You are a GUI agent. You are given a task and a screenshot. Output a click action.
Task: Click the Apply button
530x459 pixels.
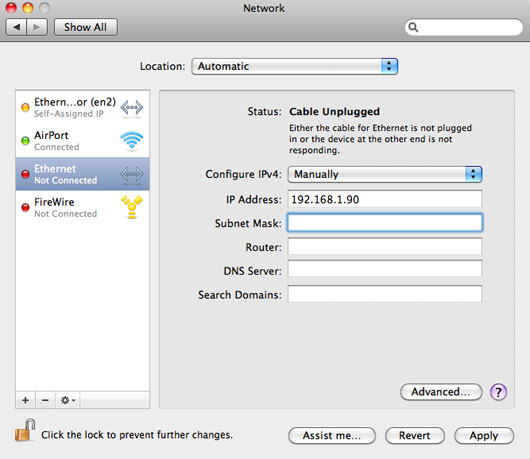coord(484,435)
